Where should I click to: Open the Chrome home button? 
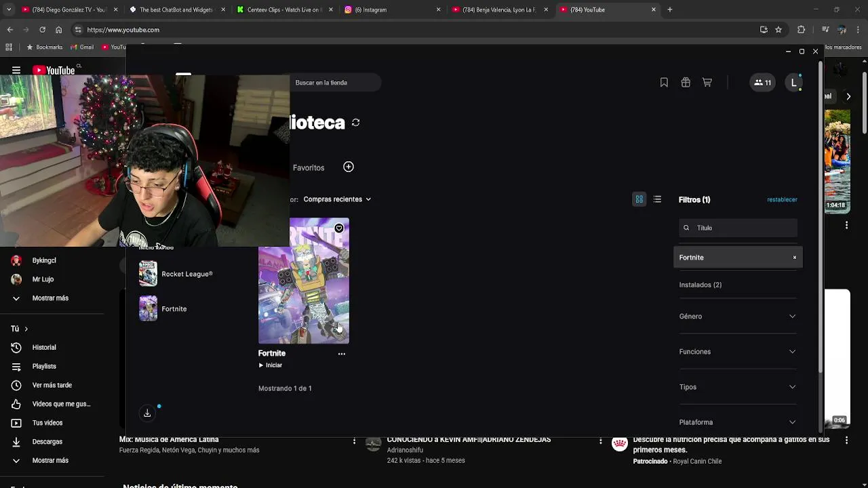[x=58, y=30]
